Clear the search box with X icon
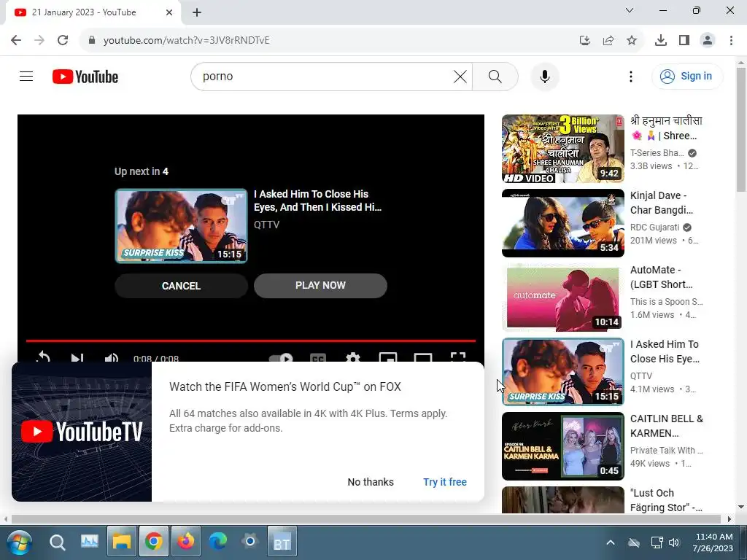Image resolution: width=747 pixels, height=560 pixels. [460, 76]
